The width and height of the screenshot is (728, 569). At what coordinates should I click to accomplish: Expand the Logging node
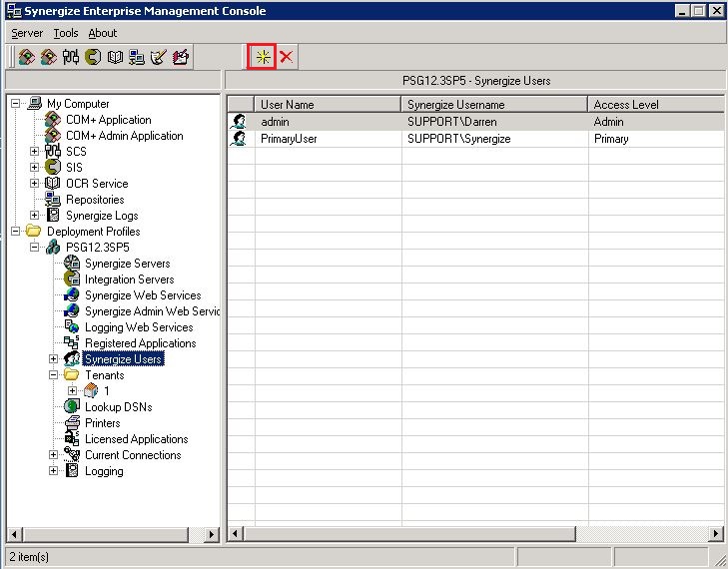tap(53, 471)
